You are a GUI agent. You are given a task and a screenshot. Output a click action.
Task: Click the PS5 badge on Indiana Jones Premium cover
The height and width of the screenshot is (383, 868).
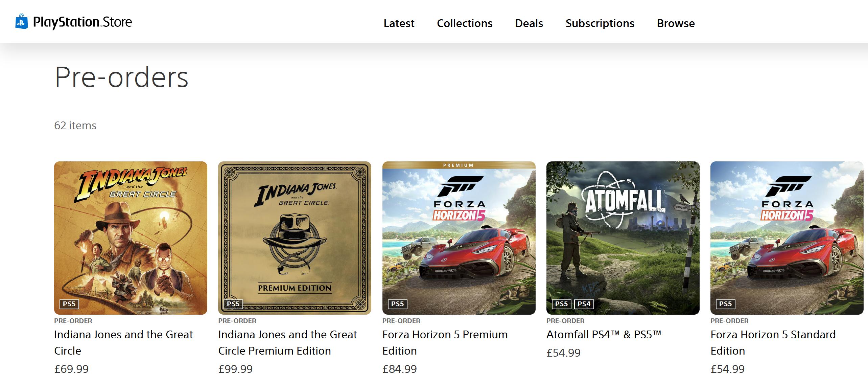[233, 304]
